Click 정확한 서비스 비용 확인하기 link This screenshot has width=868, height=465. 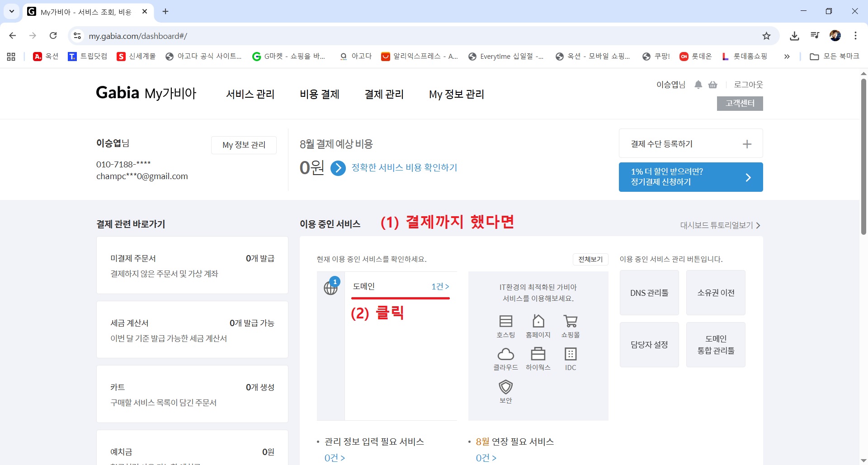pos(405,168)
